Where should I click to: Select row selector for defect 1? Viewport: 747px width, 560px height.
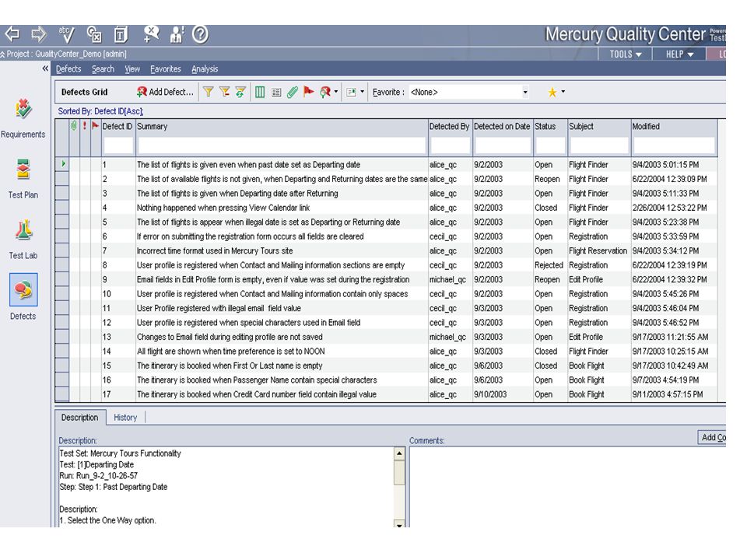click(x=62, y=164)
